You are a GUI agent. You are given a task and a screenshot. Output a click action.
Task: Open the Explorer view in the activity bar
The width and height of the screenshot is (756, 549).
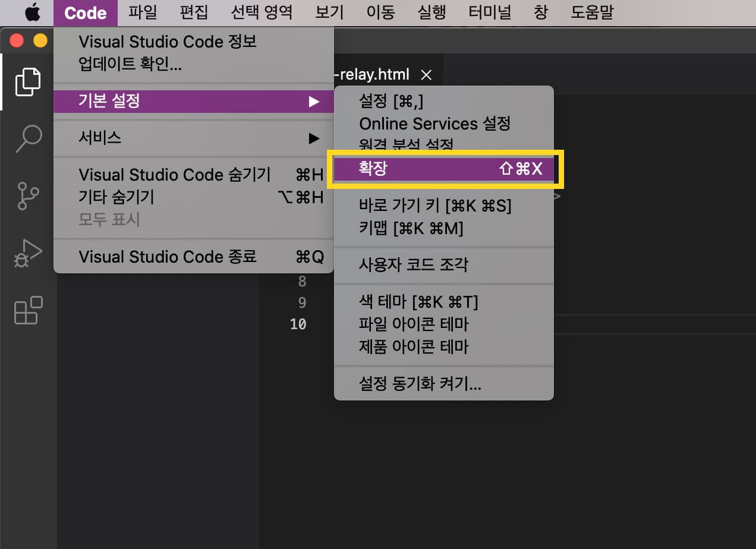click(x=27, y=81)
